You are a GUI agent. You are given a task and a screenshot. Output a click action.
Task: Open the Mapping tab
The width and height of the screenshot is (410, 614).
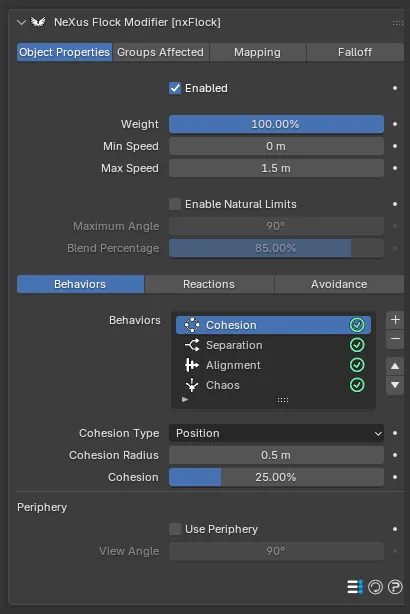[x=257, y=52]
